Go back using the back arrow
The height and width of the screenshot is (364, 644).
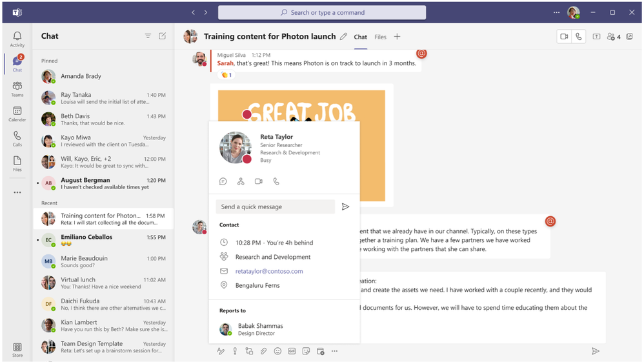(193, 12)
